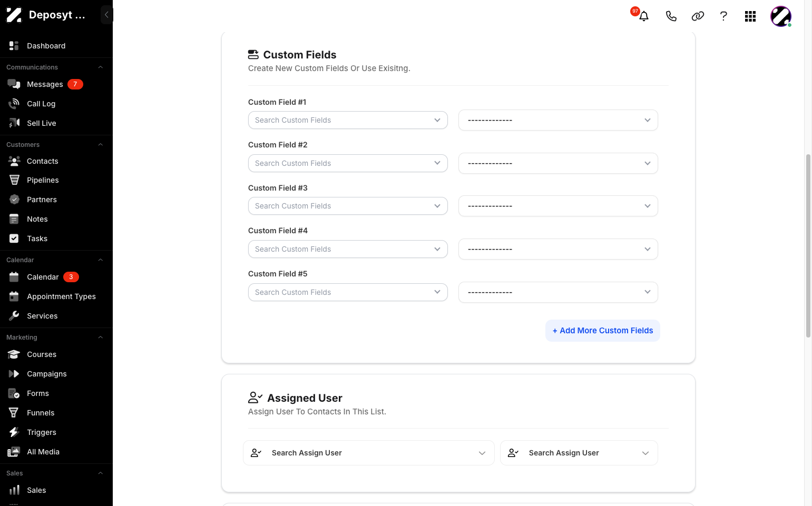The height and width of the screenshot is (506, 812).
Task: Open Custom Field #5 search dropdown
Action: point(348,292)
